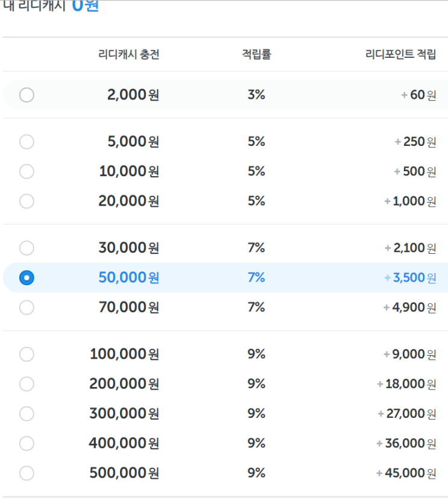Choose the 70,000원 radio button

pyautogui.click(x=27, y=307)
